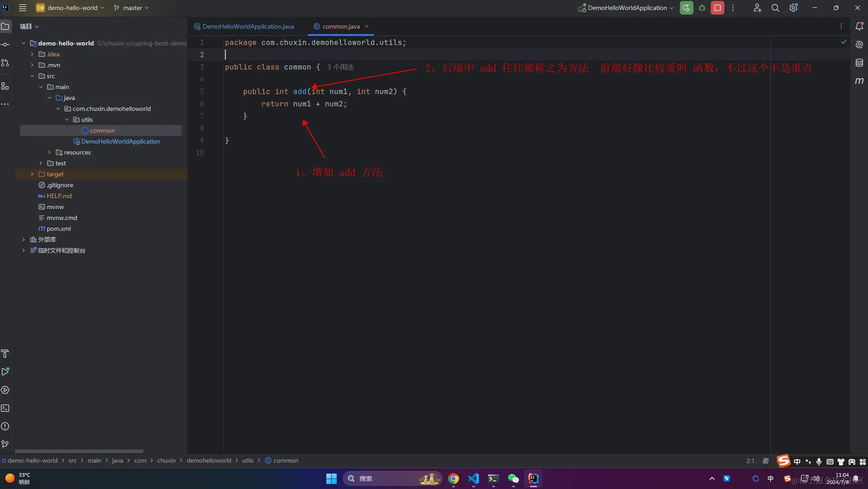Open the master branch dropdown

(x=131, y=8)
